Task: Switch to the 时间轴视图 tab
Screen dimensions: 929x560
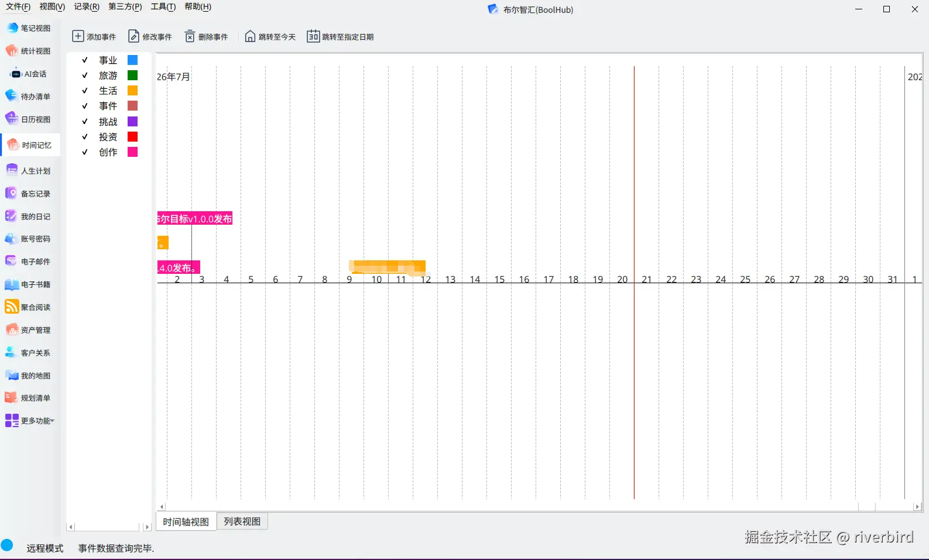Action: coord(186,522)
